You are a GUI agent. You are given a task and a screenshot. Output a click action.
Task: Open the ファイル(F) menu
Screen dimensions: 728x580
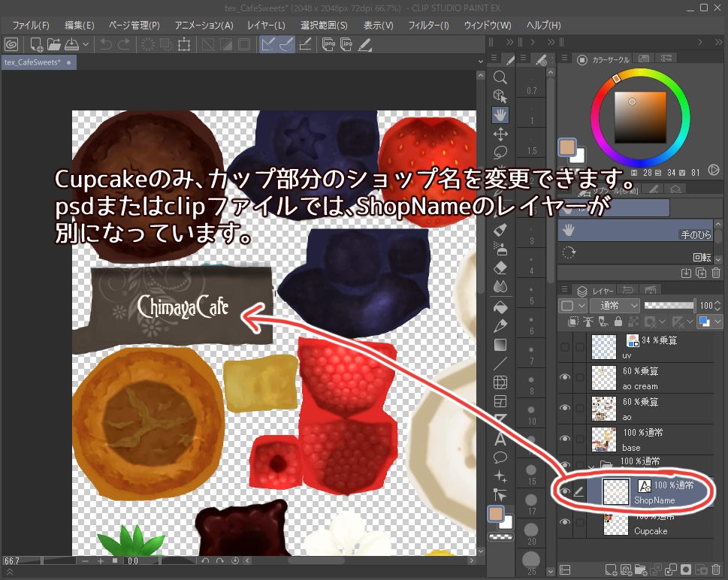coord(31,25)
